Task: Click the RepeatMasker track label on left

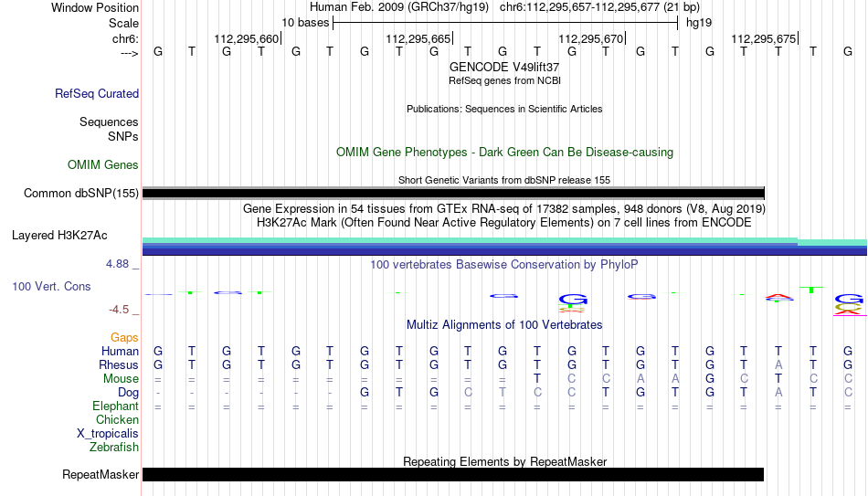Action: tap(101, 474)
